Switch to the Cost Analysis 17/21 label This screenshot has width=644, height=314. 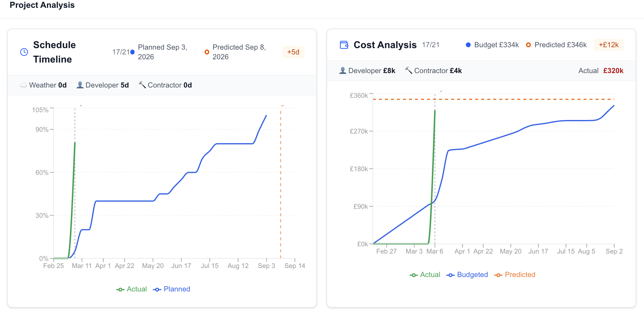click(x=431, y=45)
